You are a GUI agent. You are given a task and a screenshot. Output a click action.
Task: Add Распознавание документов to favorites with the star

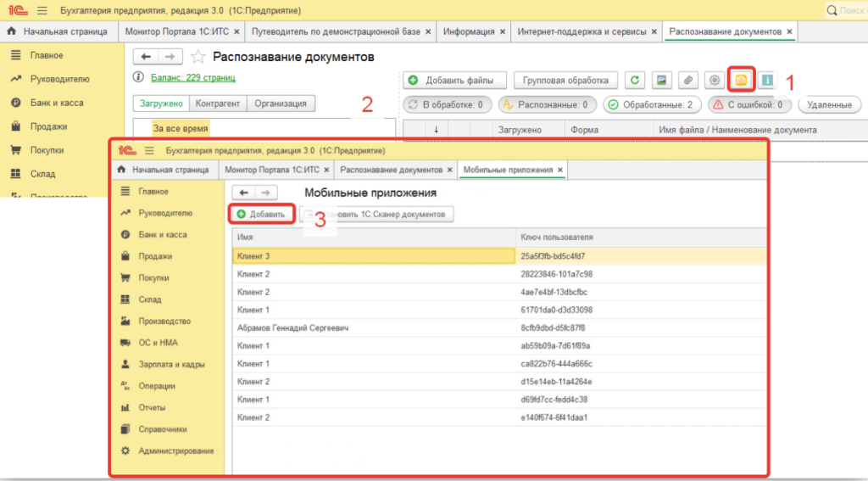pos(198,57)
